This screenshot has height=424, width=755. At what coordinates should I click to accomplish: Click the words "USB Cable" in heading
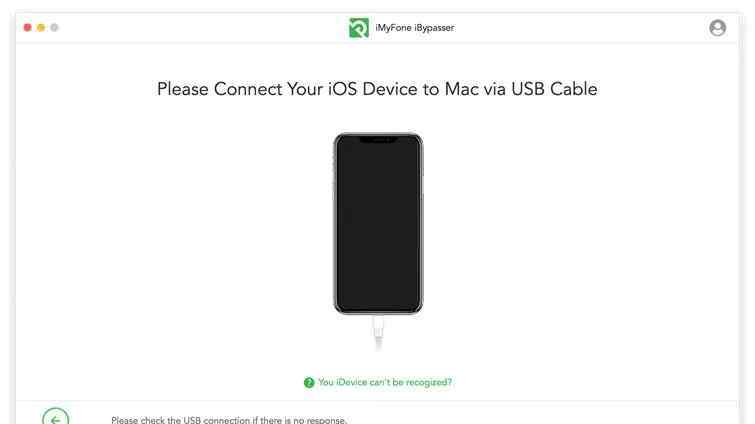pos(554,89)
